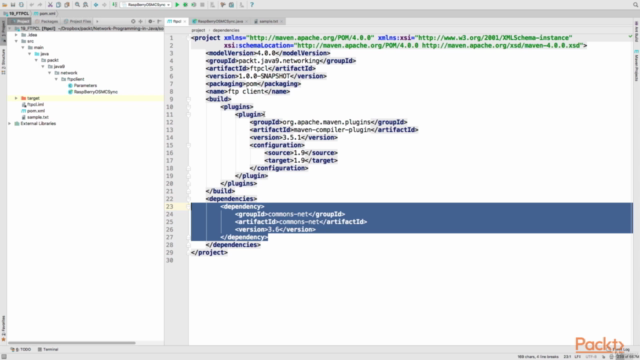Click the Project Structure toolbar icon

[231, 4]
